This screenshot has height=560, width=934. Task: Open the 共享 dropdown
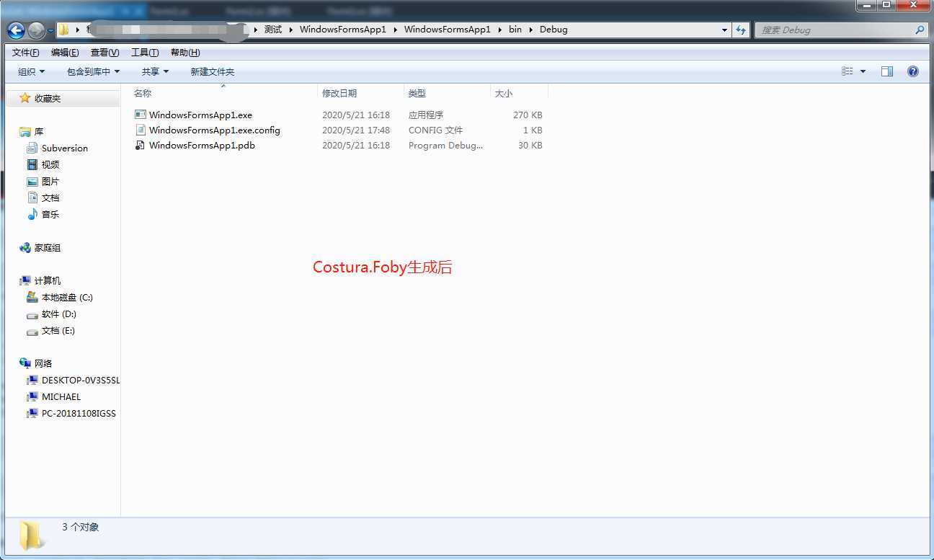pyautogui.click(x=155, y=71)
